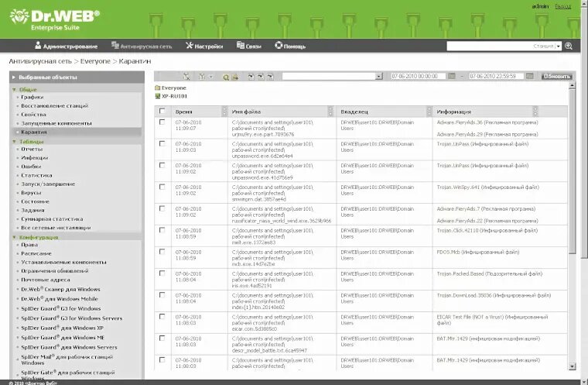588x385 pixels.
Task: Click the middle page export icon in toolbar
Action: [x=261, y=77]
